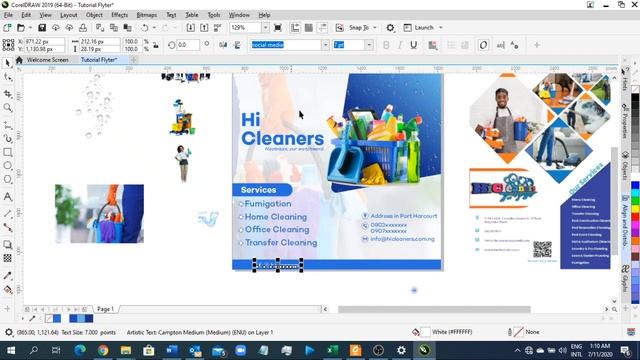Open the Objects docker tab
Image resolution: width=640 pixels, height=360 pixels.
(625, 165)
